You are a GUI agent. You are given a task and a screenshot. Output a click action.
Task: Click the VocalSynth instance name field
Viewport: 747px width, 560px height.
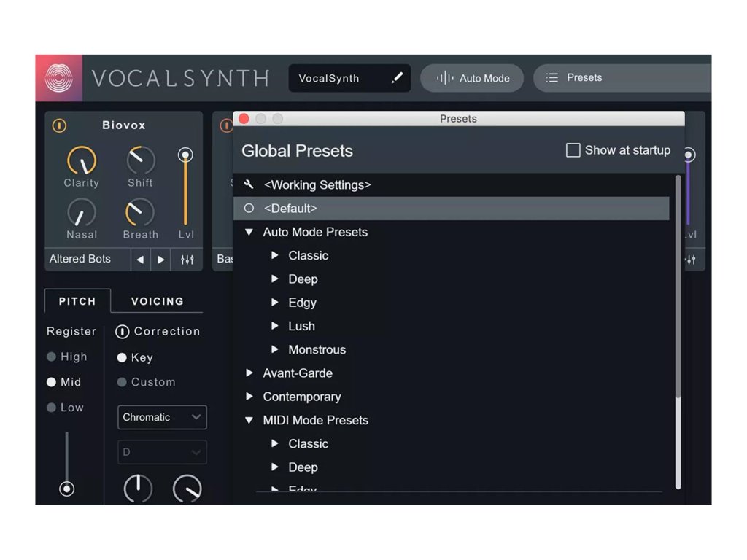click(x=349, y=78)
